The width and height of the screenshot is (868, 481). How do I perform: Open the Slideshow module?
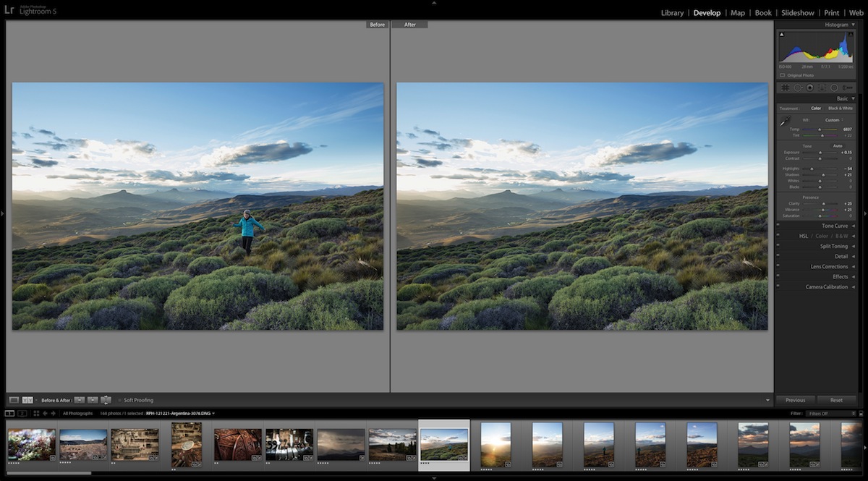click(798, 12)
